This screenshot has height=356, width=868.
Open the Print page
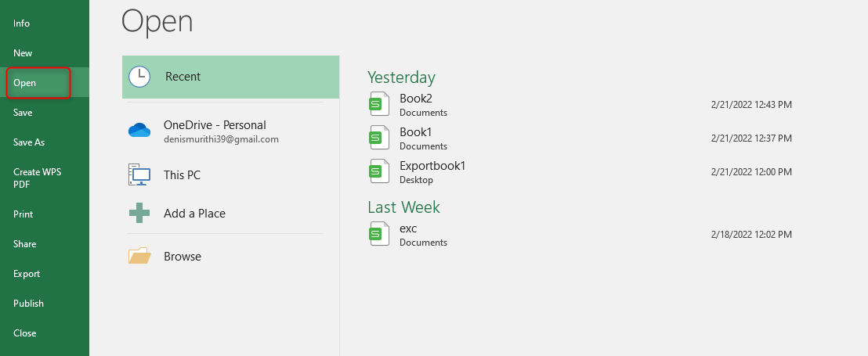pos(24,214)
